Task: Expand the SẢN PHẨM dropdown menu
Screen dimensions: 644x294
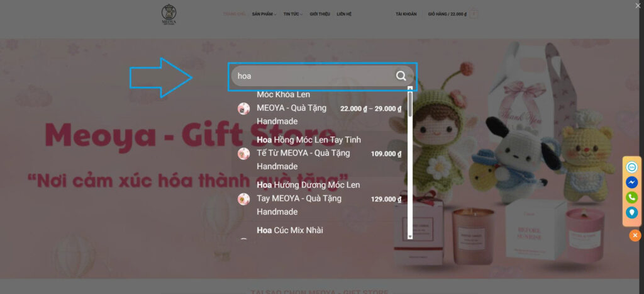Action: [264, 14]
